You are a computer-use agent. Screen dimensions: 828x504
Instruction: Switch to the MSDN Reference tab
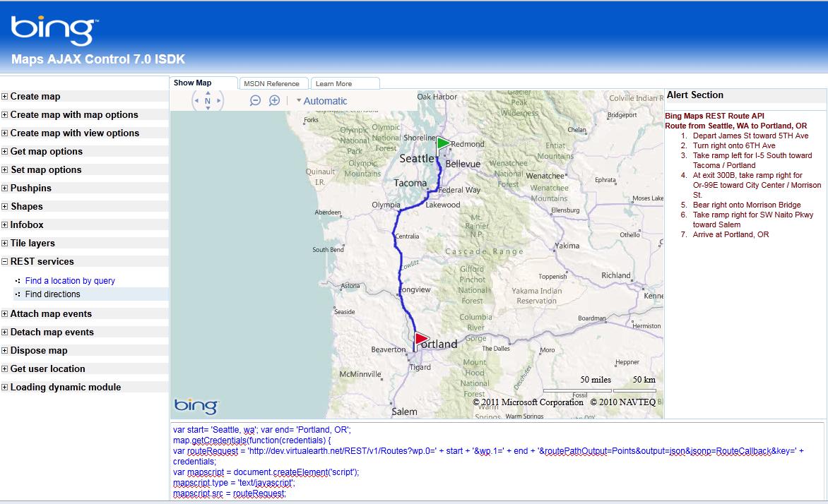coord(273,83)
